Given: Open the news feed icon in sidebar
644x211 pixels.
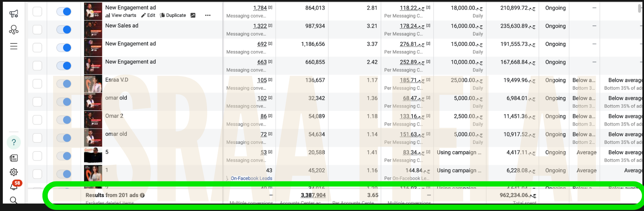Looking at the screenshot, I should point(14,158).
